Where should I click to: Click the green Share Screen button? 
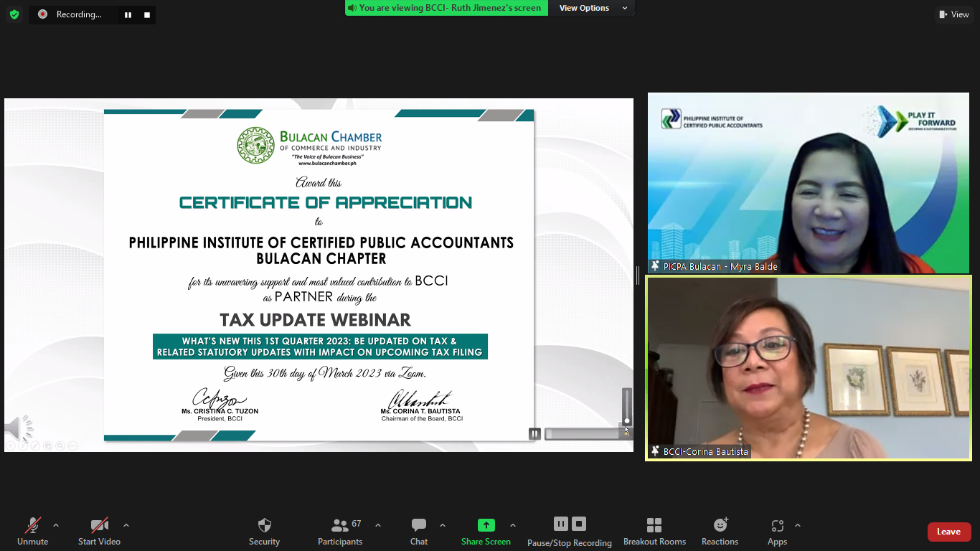(x=486, y=532)
